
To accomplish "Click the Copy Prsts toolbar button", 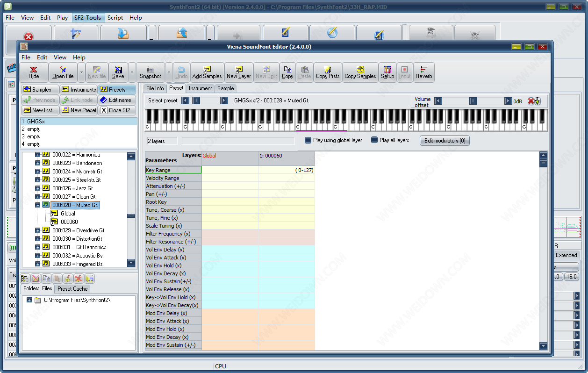I will click(x=328, y=72).
